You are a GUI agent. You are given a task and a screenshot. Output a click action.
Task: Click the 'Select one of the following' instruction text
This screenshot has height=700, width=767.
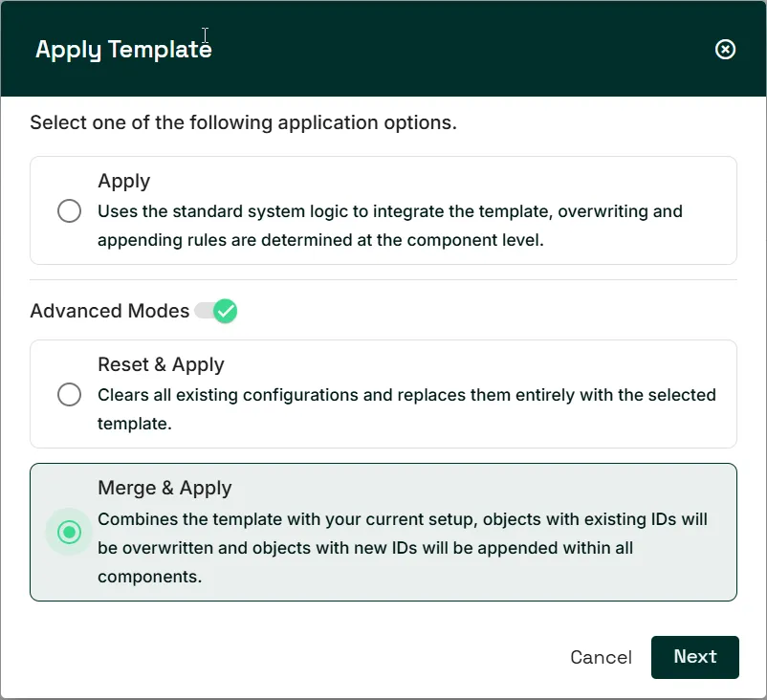tap(244, 122)
